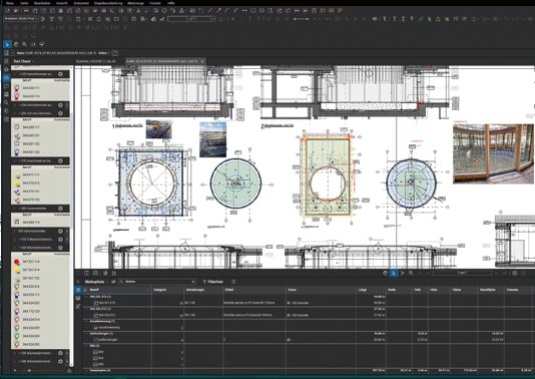The image size is (535, 379).
Task: Toggle the select-all checkbox beside Betreff header
Action: point(85,290)
